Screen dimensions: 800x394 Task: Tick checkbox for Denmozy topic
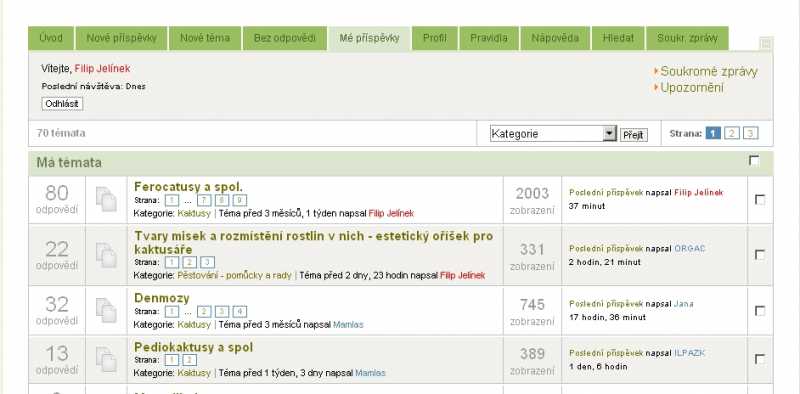tap(760, 310)
